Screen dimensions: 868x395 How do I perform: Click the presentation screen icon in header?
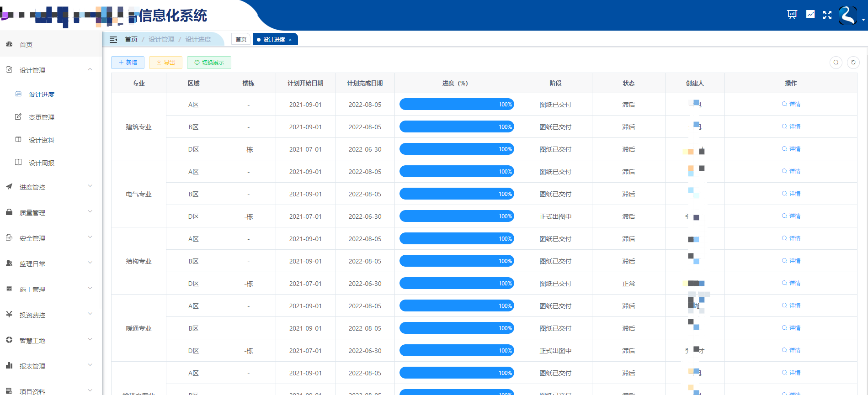click(x=792, y=15)
